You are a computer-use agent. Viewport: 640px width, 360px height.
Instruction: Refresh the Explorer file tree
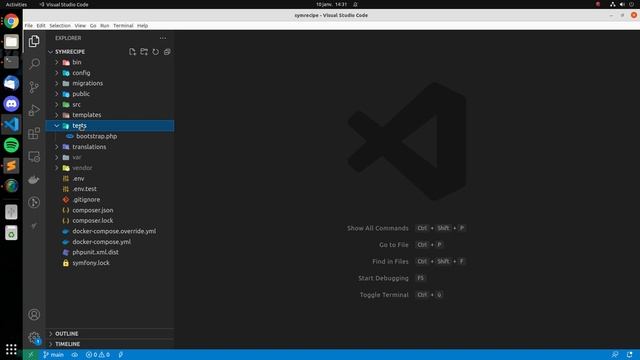156,52
